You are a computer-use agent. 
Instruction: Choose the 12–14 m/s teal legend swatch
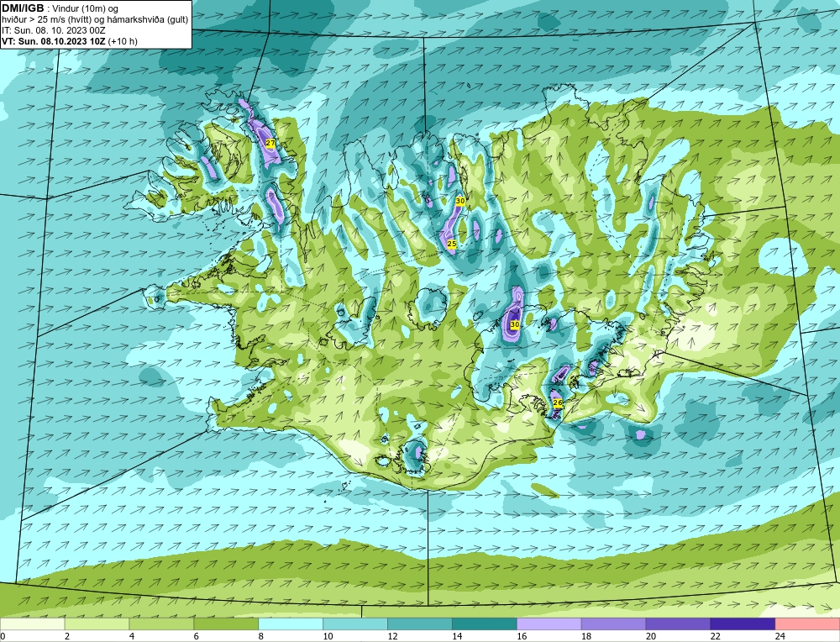(x=420, y=624)
